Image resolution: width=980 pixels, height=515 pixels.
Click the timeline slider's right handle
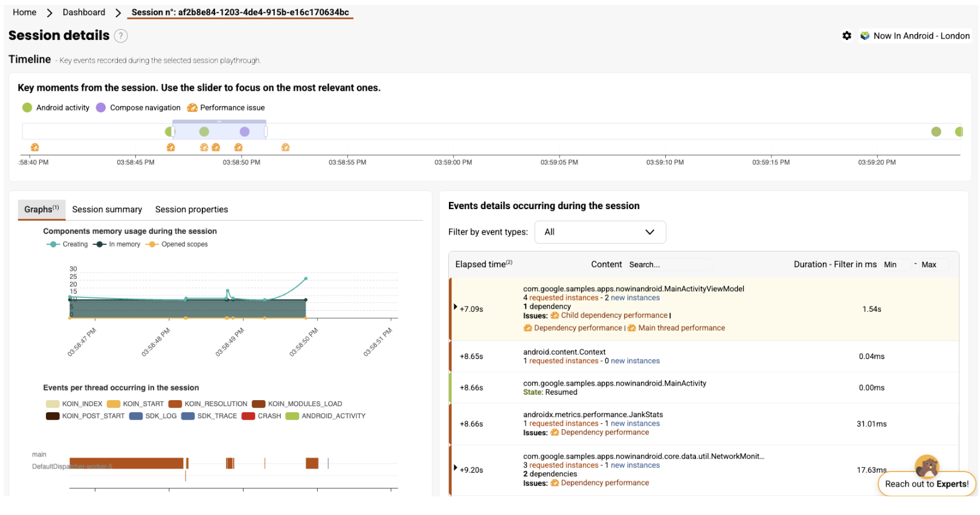[266, 131]
